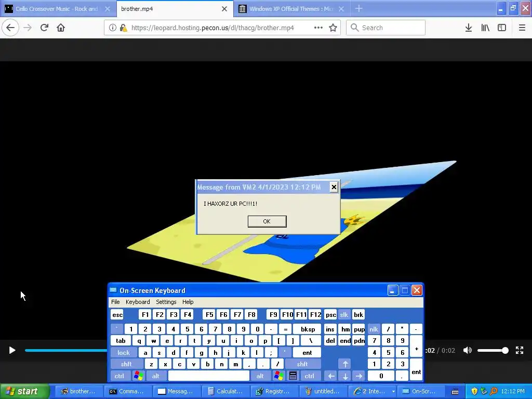Toggle the nlk num lock key
The height and width of the screenshot is (399, 532).
click(374, 329)
